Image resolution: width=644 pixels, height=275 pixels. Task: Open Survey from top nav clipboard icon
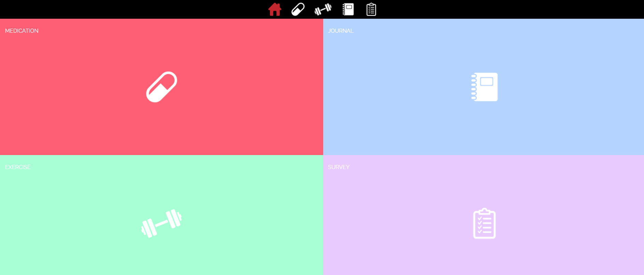tap(371, 10)
